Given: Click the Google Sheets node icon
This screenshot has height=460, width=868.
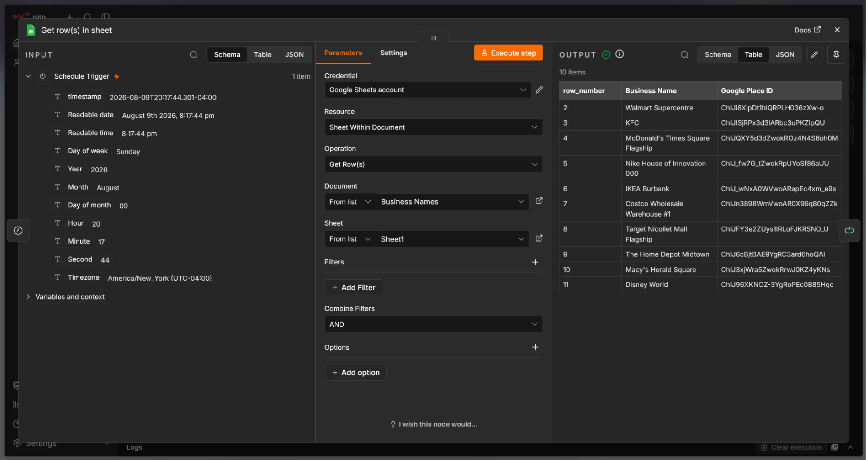Looking at the screenshot, I should (31, 30).
